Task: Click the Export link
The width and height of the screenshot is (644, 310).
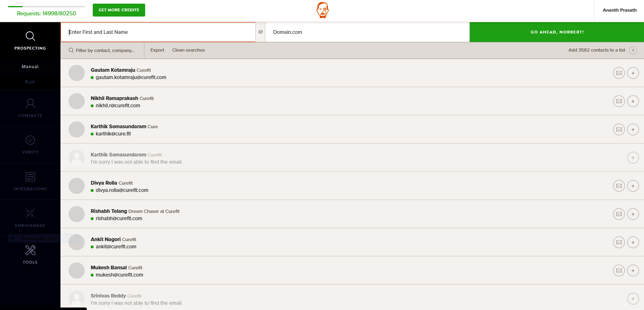Action: pyautogui.click(x=157, y=50)
